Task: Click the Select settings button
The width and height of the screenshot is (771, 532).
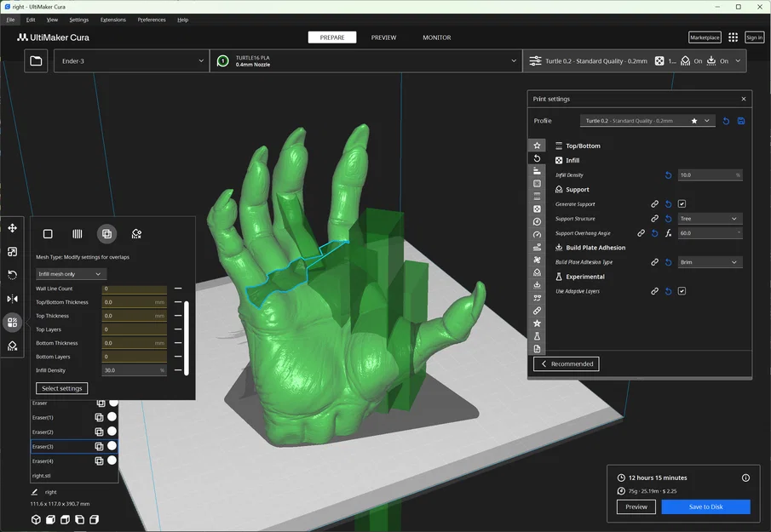Action: 62,388
